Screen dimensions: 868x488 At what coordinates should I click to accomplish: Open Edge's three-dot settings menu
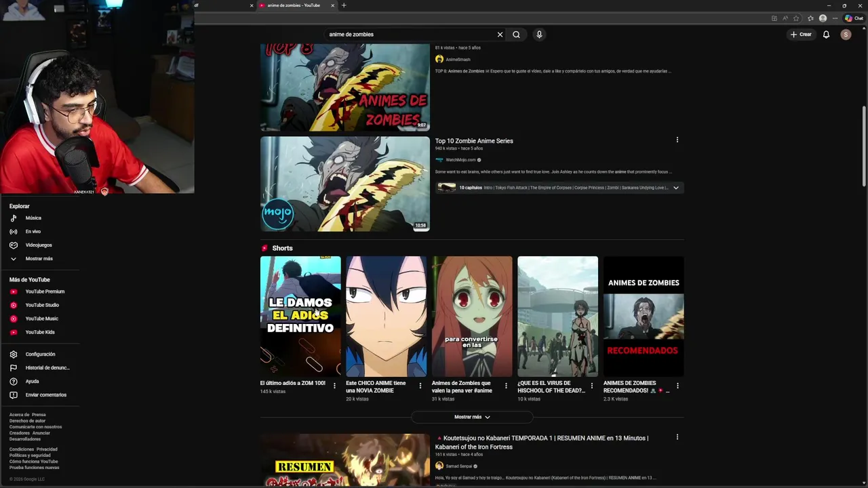pyautogui.click(x=834, y=18)
